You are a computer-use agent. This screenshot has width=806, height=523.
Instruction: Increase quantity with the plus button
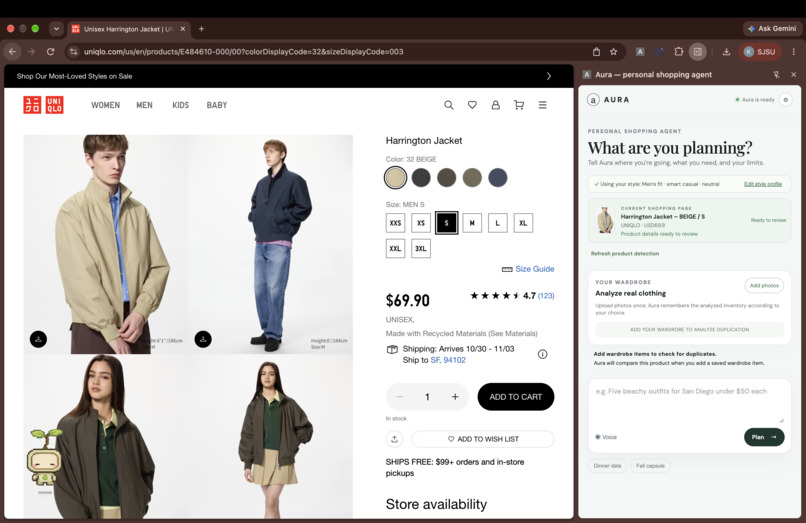tap(455, 396)
